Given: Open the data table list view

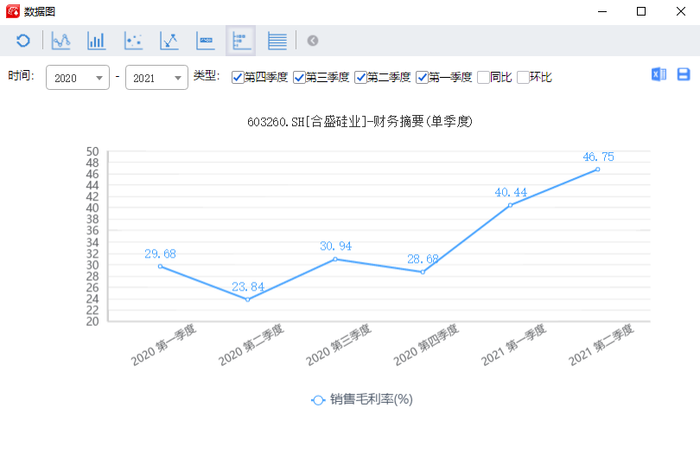Looking at the screenshot, I should (x=277, y=41).
